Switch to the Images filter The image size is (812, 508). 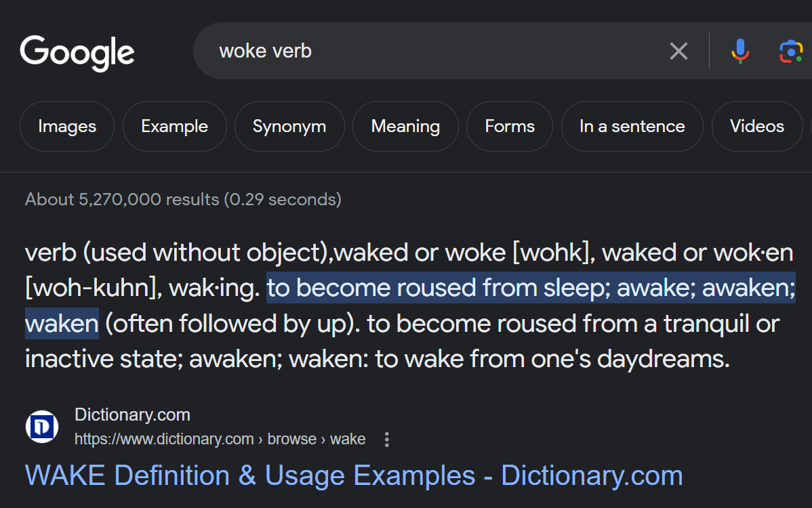(x=67, y=127)
